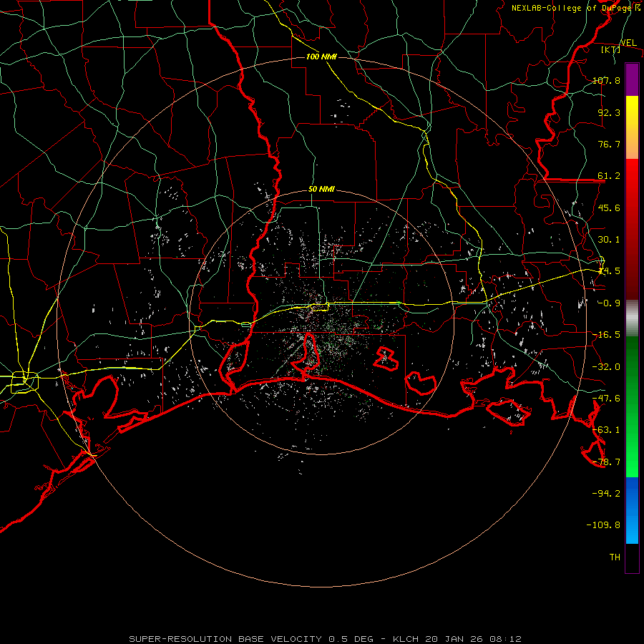This screenshot has height=644, width=644.
Task: Click the red segment of the color bar
Action: [x=632, y=229]
